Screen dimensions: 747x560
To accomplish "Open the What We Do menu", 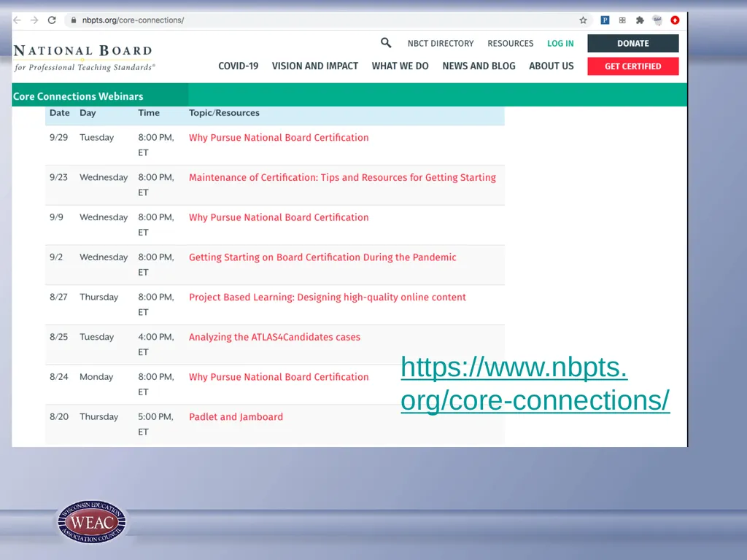I will click(x=400, y=66).
